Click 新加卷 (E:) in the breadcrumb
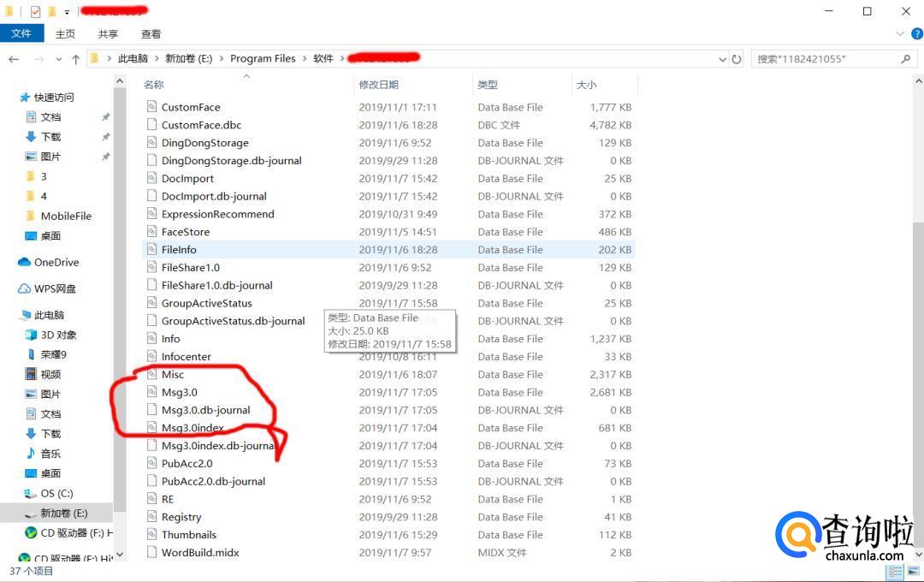This screenshot has height=582, width=924. click(x=188, y=58)
